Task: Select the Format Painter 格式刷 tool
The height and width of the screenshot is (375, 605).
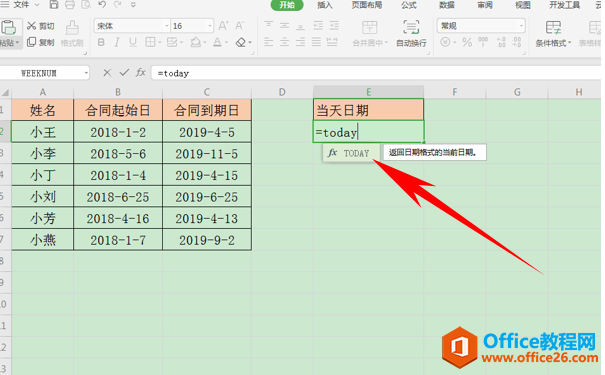Action: tap(72, 34)
